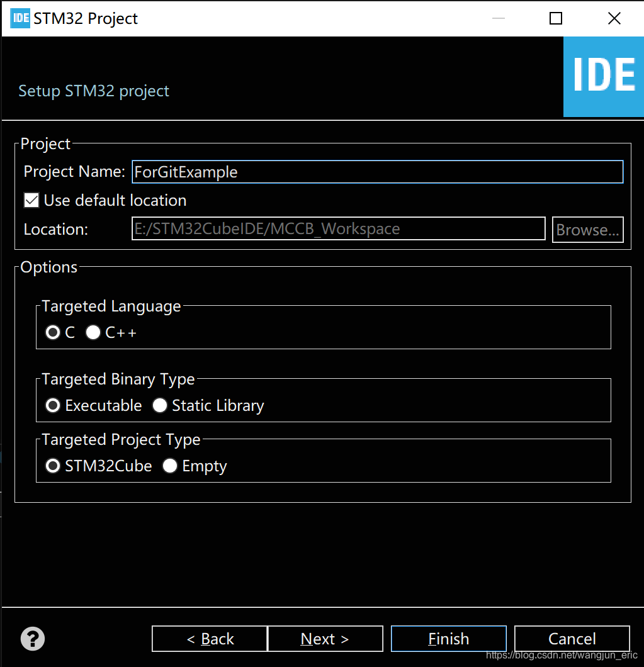Proceed with the Next button
The height and width of the screenshot is (667, 644).
point(325,639)
